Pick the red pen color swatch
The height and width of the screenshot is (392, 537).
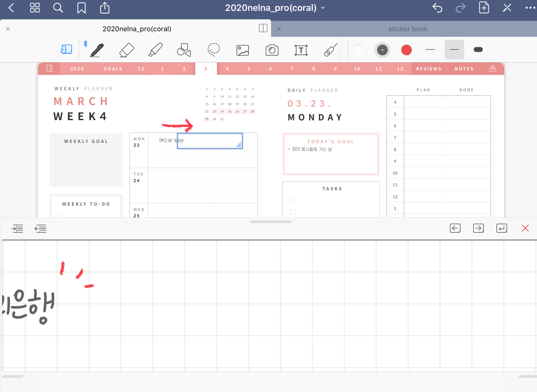pyautogui.click(x=406, y=50)
